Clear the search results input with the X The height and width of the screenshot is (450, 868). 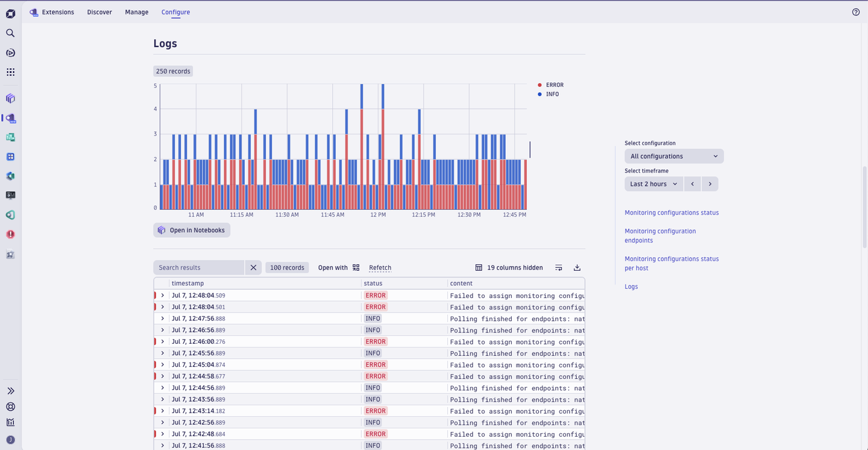[x=253, y=267]
